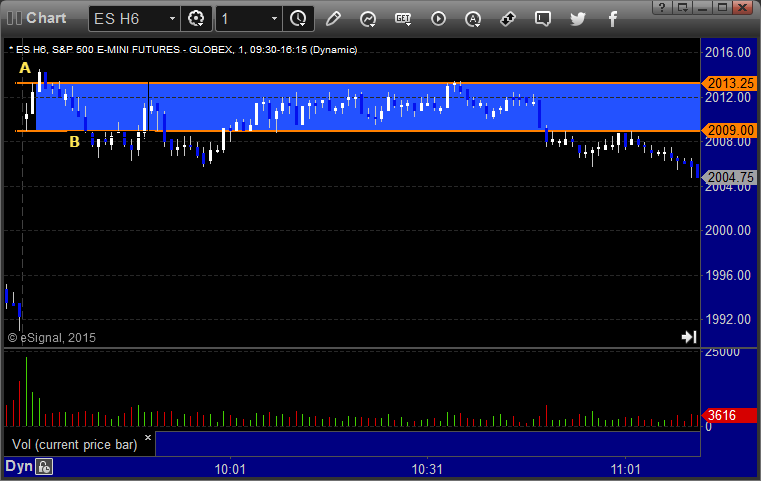Click the 25000 volume axis label
This screenshot has height=481, width=761.
[722, 352]
